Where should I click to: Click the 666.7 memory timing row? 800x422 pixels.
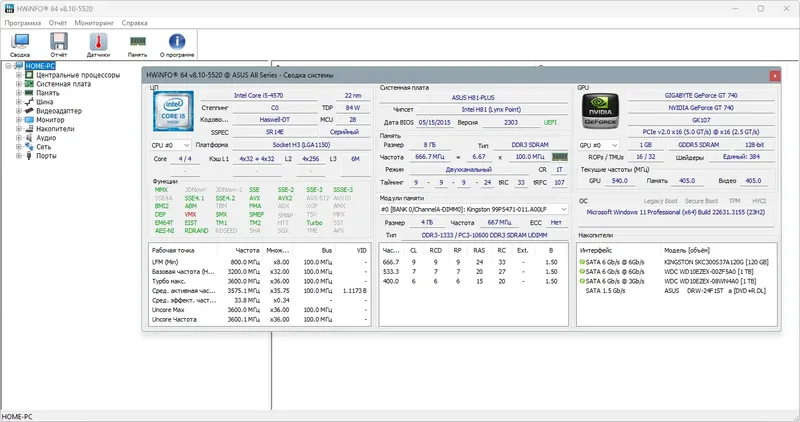click(473, 262)
